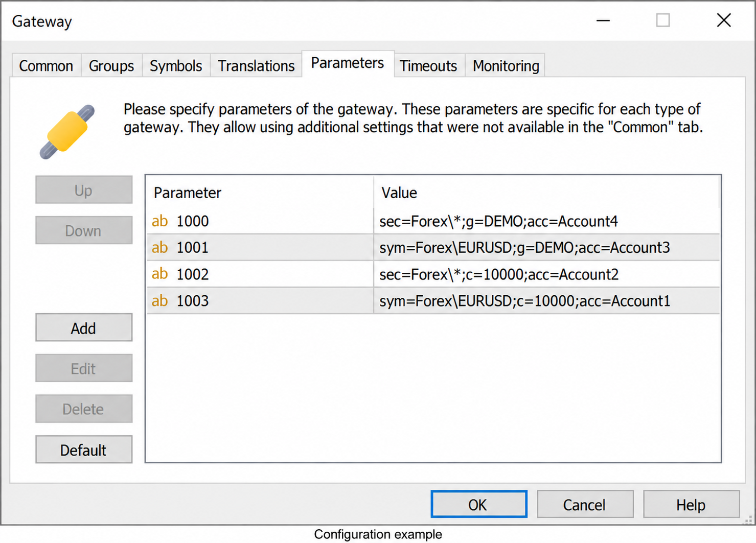
Task: Go to the Symbols tab
Action: pos(176,66)
